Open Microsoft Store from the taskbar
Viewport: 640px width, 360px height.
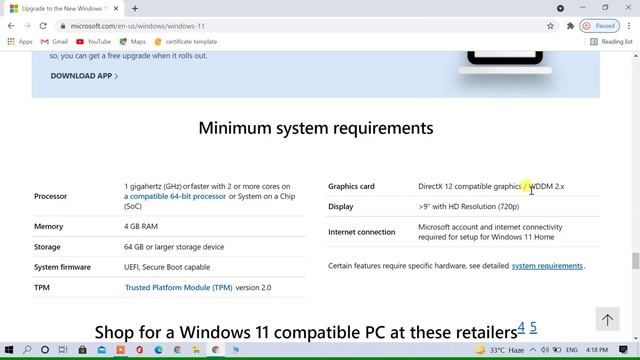(x=82, y=350)
